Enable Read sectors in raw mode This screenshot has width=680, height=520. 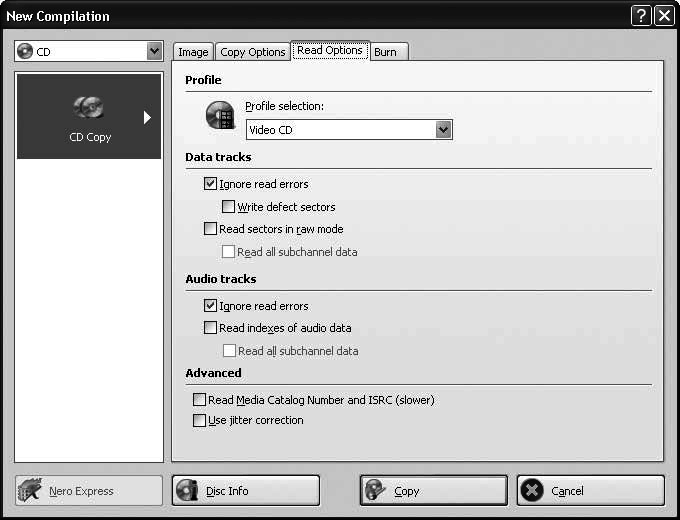tap(210, 229)
